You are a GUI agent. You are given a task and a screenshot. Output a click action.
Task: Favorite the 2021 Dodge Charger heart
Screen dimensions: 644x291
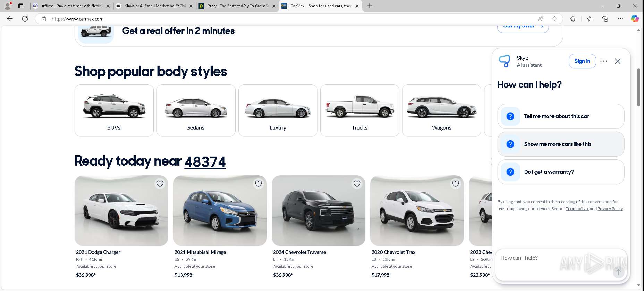[160, 184]
